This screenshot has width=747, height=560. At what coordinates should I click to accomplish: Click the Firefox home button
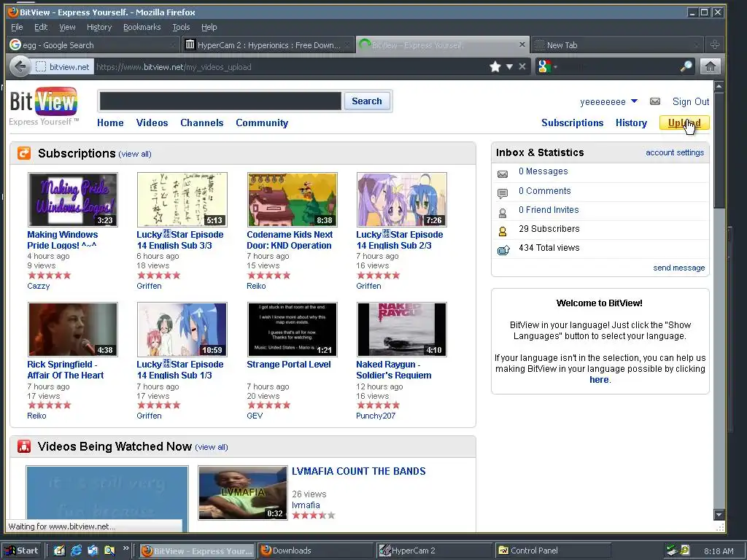[x=710, y=66]
